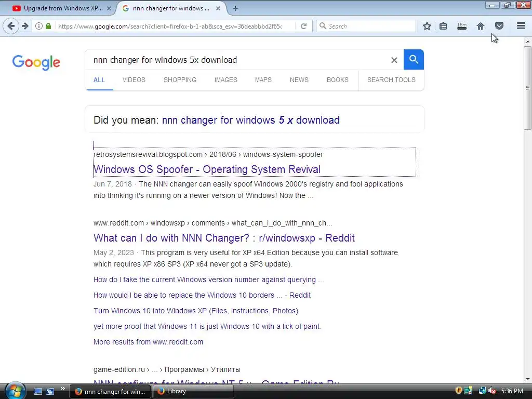Save page to Pocket icon

499,26
